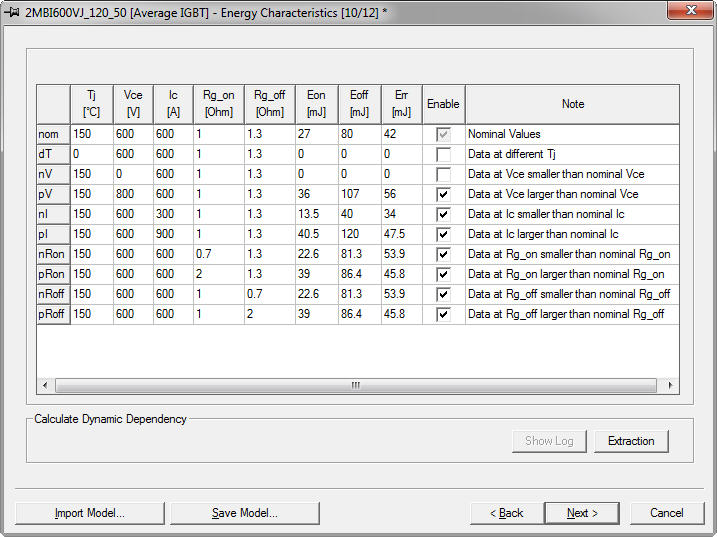Click the horizontal scrollbar right arrow
Viewport: 717px width, 537px height.
pos(671,385)
